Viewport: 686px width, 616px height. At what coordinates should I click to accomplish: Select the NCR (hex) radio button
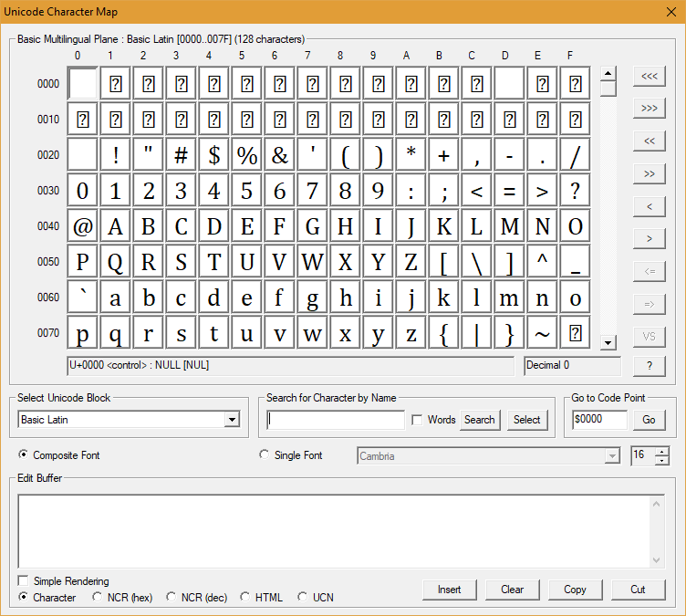[x=97, y=597]
